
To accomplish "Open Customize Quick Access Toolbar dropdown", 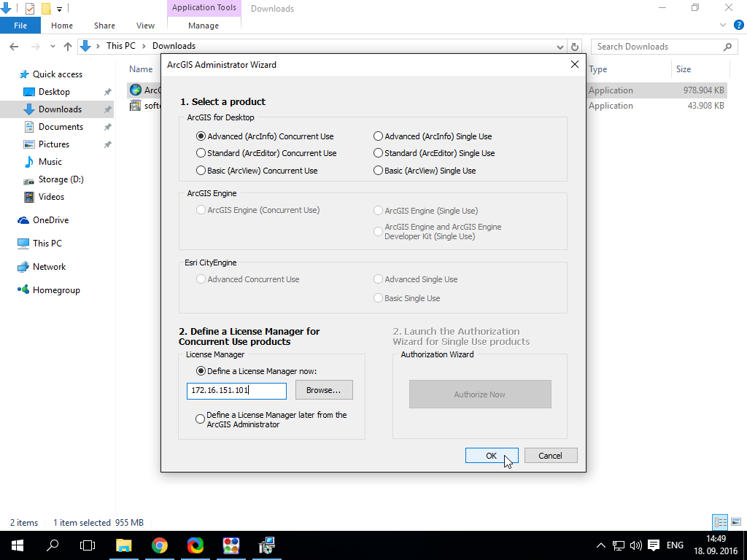I will tap(60, 9).
